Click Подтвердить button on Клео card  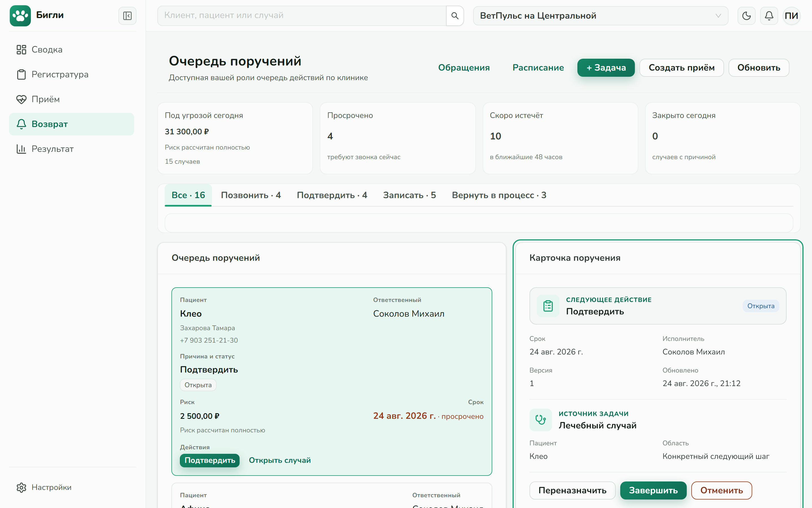click(x=210, y=460)
